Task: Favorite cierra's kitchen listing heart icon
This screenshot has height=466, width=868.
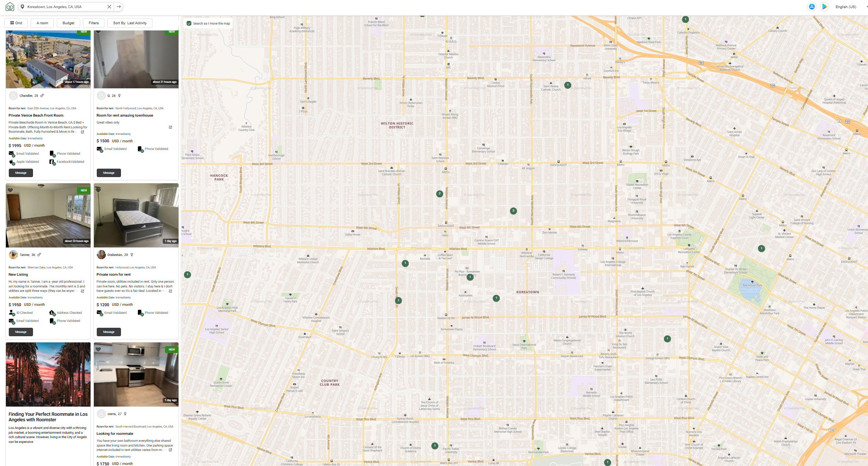Action: click(98, 349)
